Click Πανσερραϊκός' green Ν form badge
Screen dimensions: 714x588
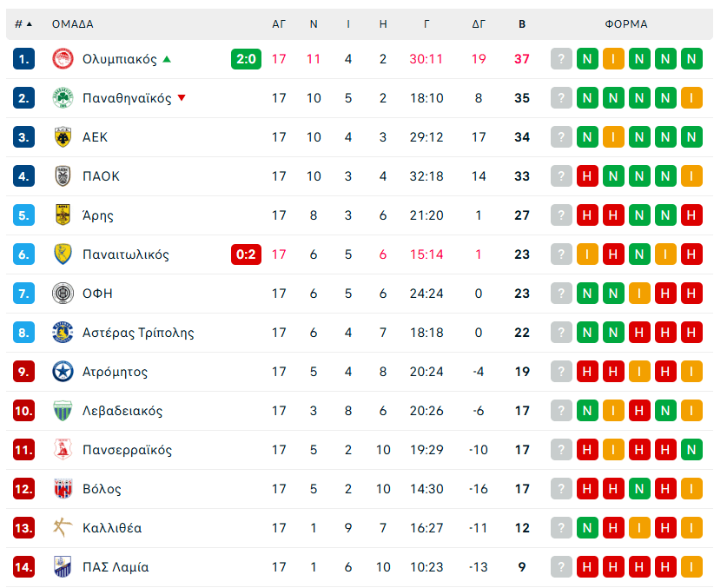691,450
